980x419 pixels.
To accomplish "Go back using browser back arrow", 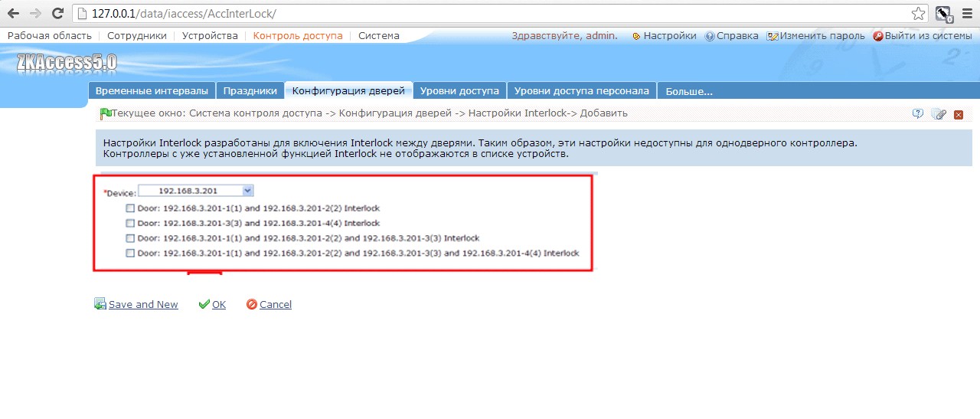I will pyautogui.click(x=14, y=13).
